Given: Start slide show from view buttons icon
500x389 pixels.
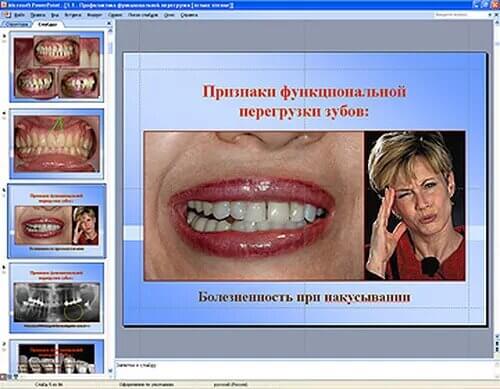Looking at the screenshot, I should 15,377.
